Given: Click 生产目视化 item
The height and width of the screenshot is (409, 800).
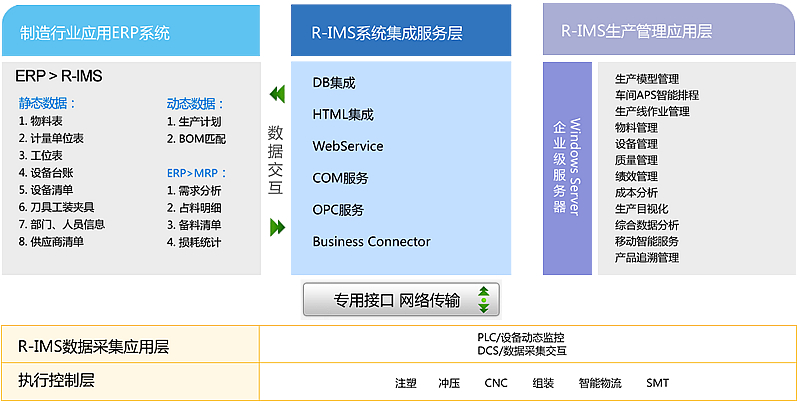Looking at the screenshot, I should pyautogui.click(x=641, y=209).
